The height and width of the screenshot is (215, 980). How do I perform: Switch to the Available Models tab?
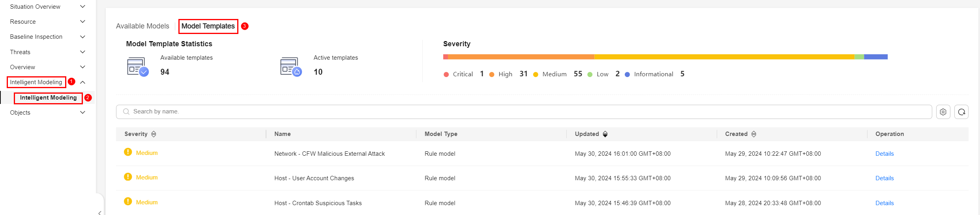(x=142, y=26)
